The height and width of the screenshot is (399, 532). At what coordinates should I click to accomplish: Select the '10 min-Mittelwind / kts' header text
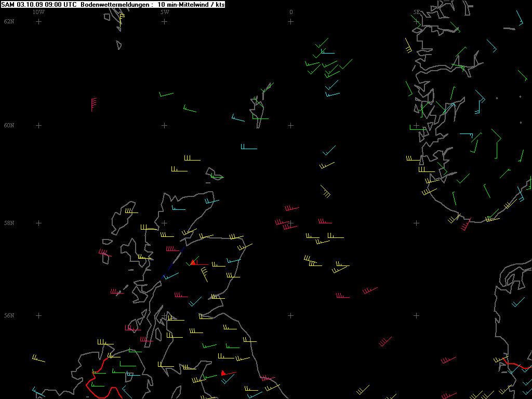pyautogui.click(x=191, y=4)
